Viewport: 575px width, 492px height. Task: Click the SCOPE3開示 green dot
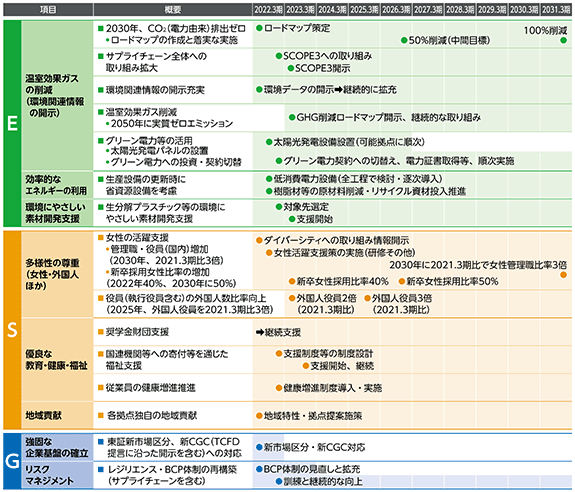(x=290, y=68)
